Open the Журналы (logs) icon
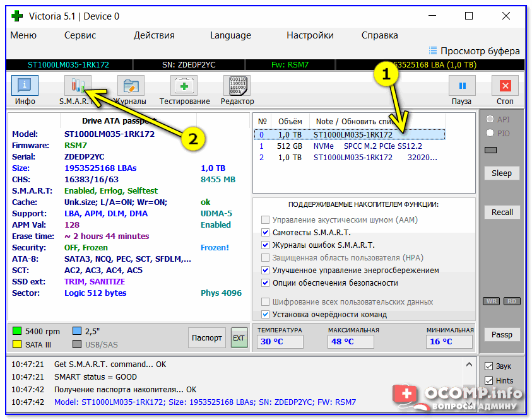The width and height of the screenshot is (532, 420). [131, 86]
